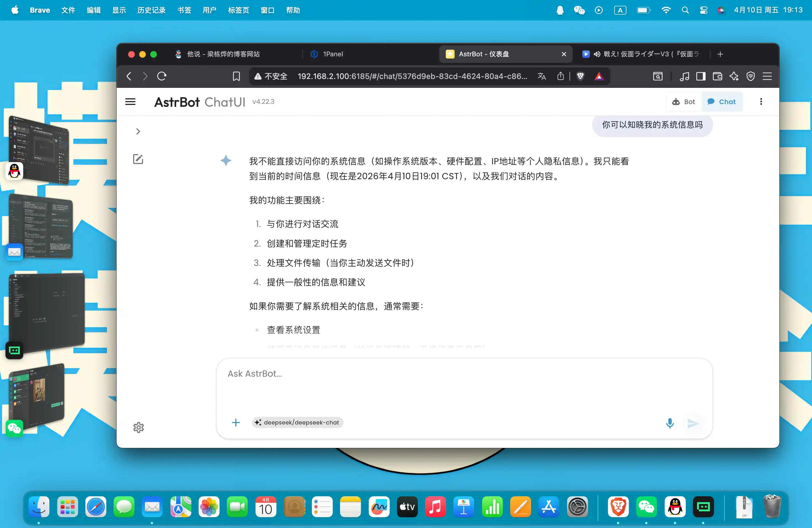Expand the collapsed conversation sidebar chevron
This screenshot has width=812, height=528.
coord(138,131)
